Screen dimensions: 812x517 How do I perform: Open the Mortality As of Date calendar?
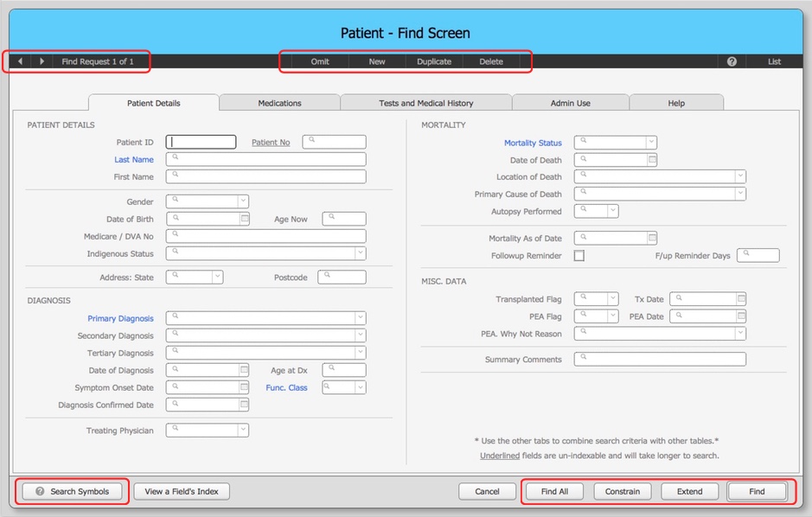[x=652, y=238]
